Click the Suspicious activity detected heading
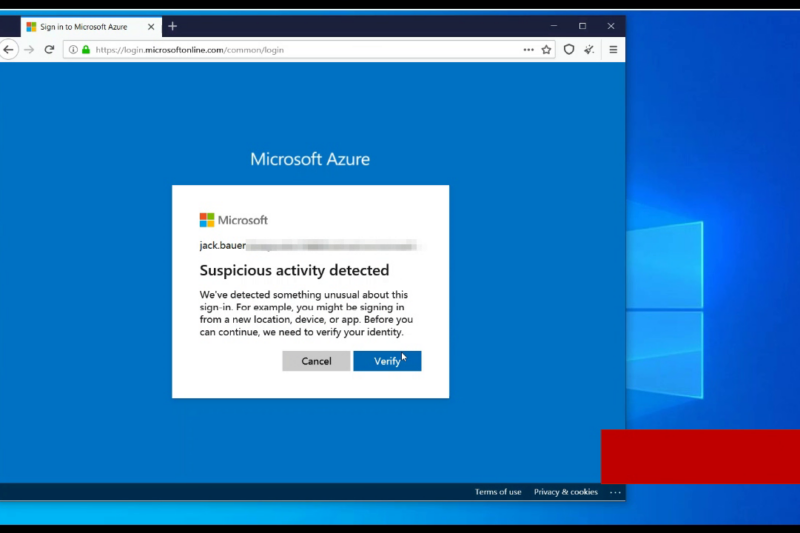 point(294,270)
